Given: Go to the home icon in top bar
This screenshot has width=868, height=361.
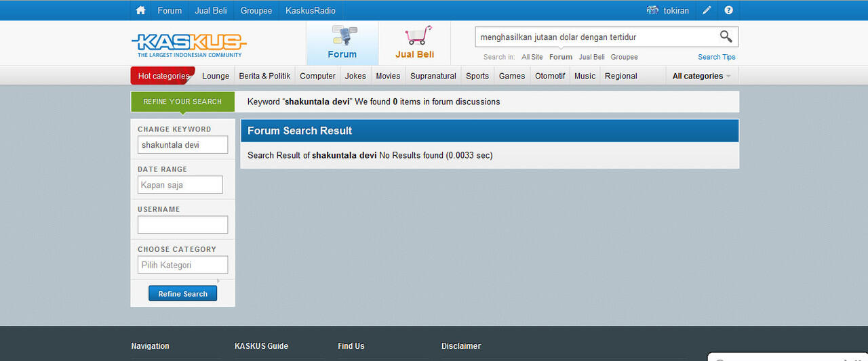Looking at the screenshot, I should 141,10.
